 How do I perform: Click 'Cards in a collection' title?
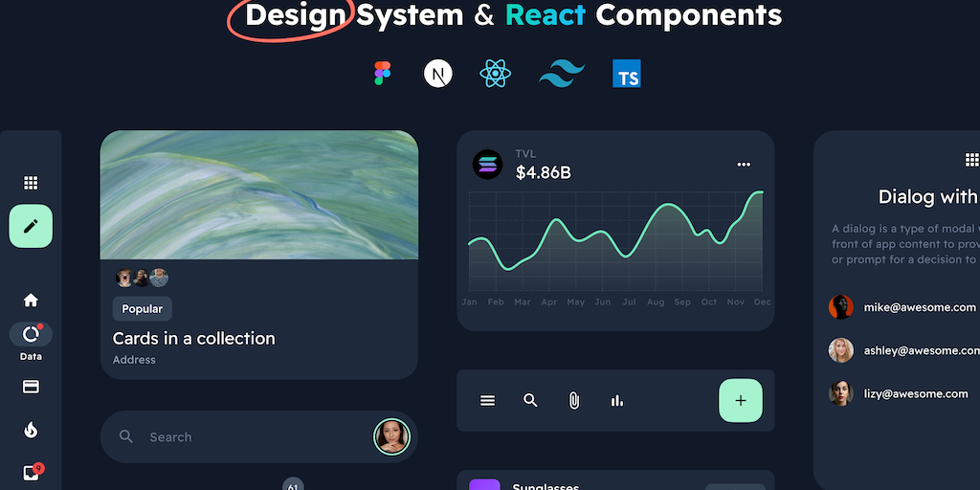click(x=193, y=339)
